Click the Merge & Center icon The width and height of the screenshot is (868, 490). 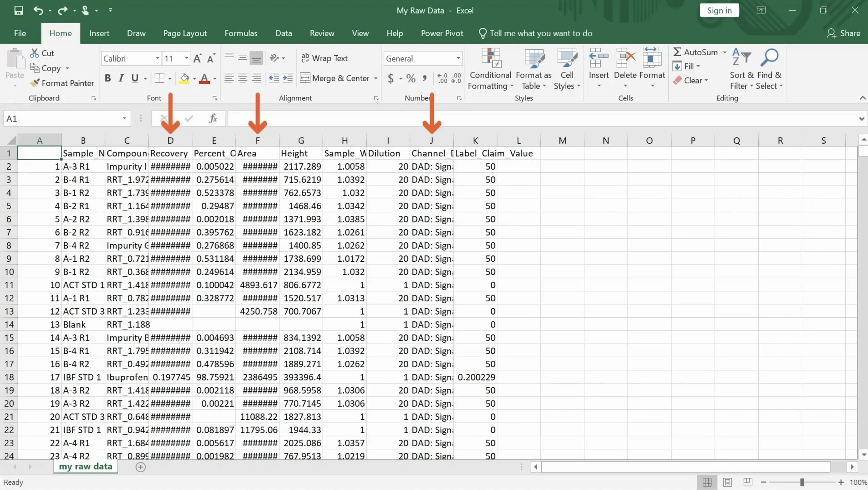pyautogui.click(x=305, y=78)
